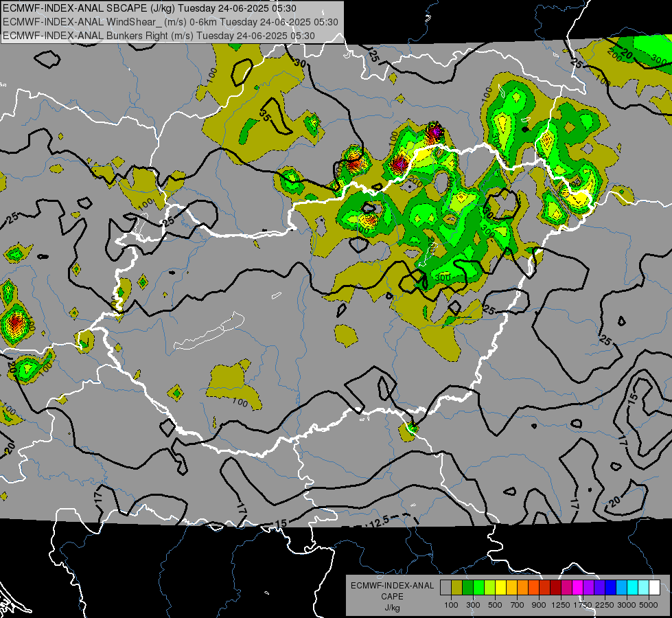
Task: Click the WindShear 0-6km title line
Action: tap(170, 22)
